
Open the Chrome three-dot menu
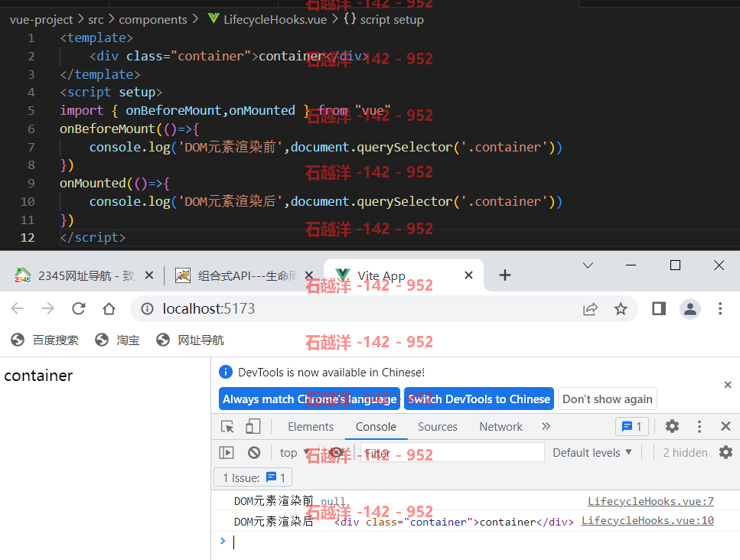[720, 308]
